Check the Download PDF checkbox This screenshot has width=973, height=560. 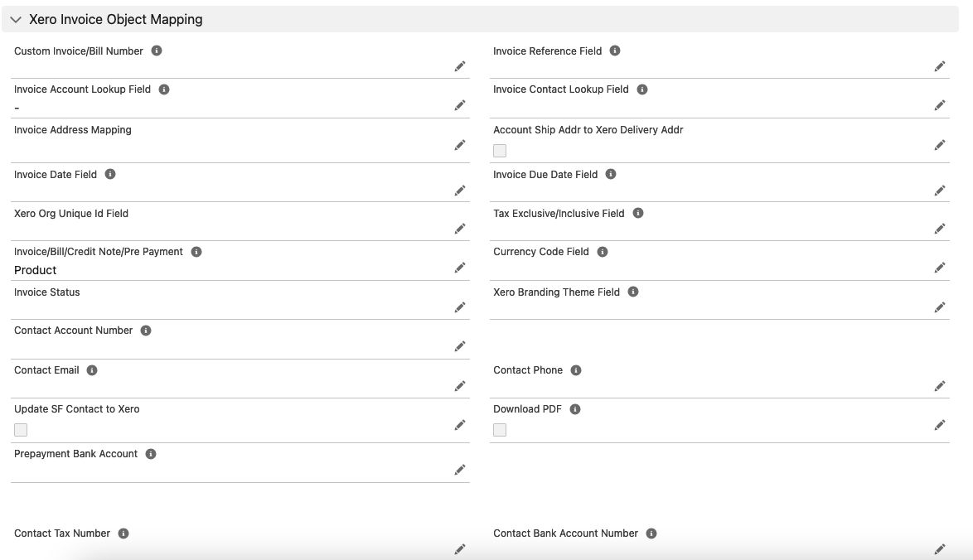[x=500, y=430]
